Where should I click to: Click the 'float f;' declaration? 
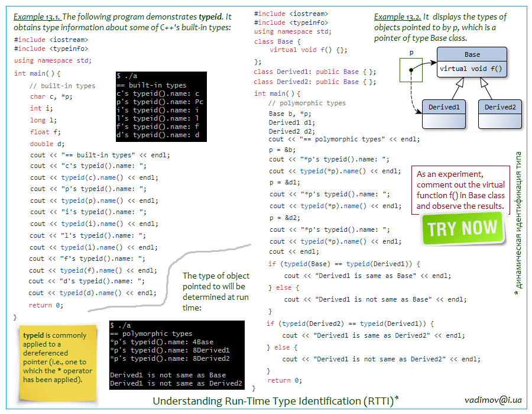(x=45, y=132)
